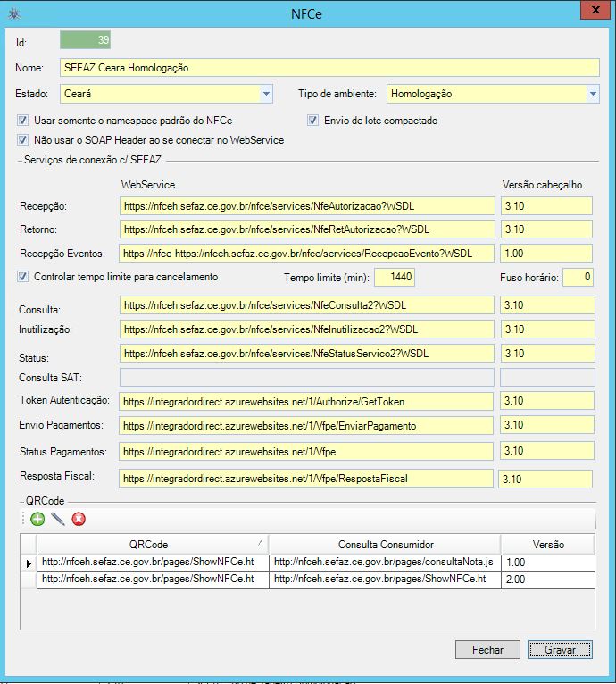The height and width of the screenshot is (684, 616).
Task: Click the red delete QRCode icon
Action: 79,519
